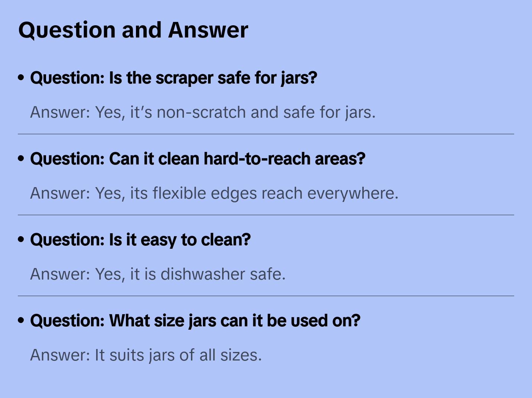This screenshot has height=398, width=532.
Task: Click the word "sizes" in the last answer
Action: coord(240,355)
